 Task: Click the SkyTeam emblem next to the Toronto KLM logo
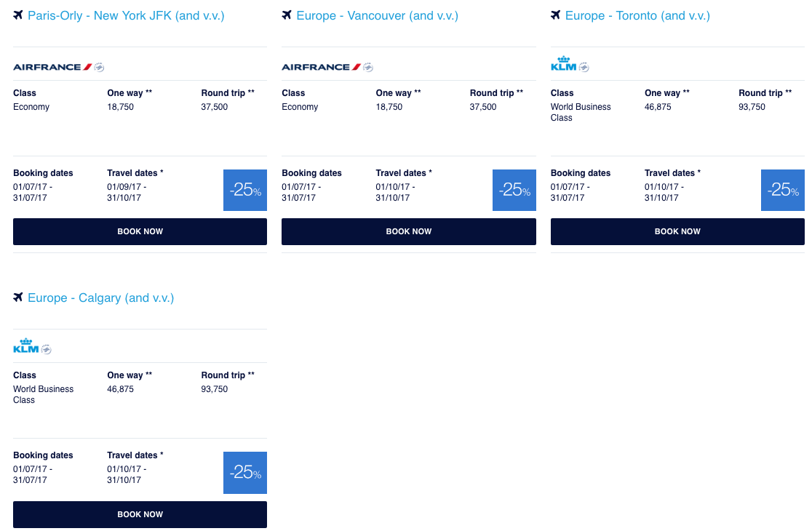pos(584,68)
